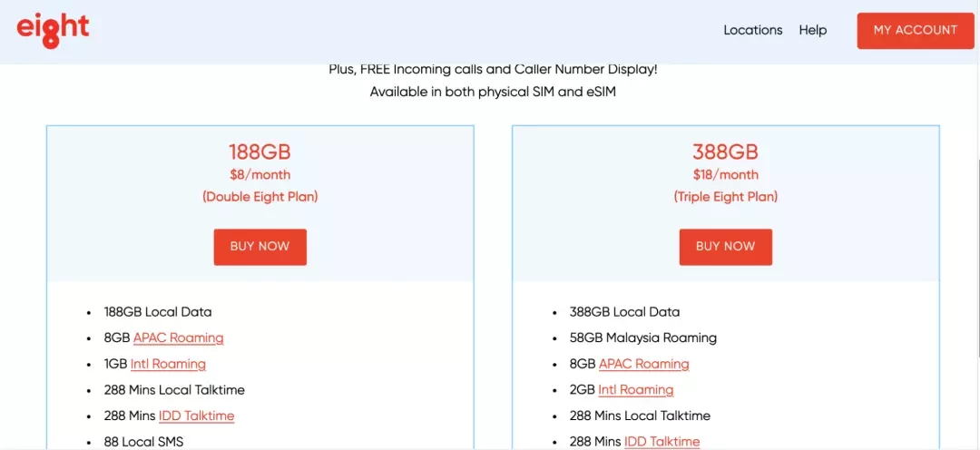The image size is (980, 450).
Task: Buy the 188GB Double Eight Plan
Action: click(x=260, y=246)
